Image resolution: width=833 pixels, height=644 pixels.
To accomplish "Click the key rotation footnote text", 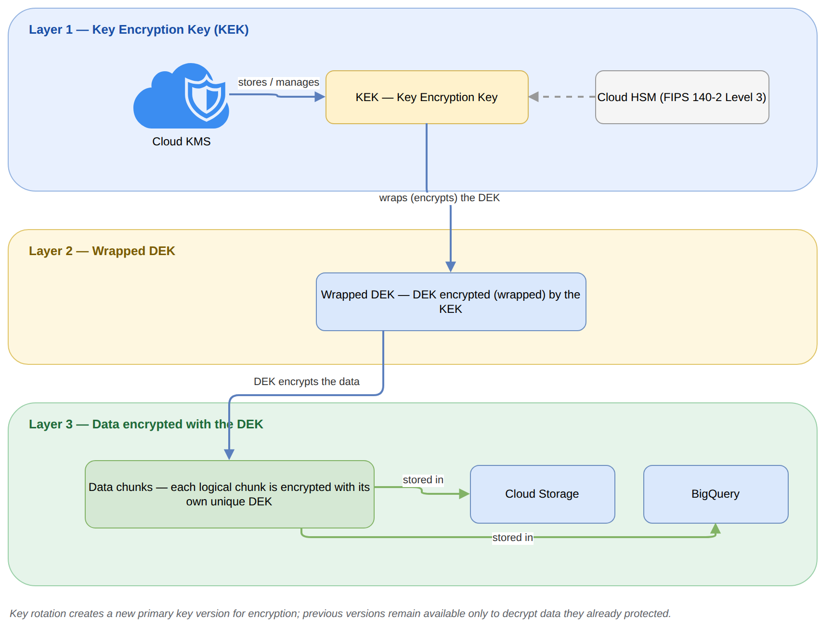I will click(340, 614).
